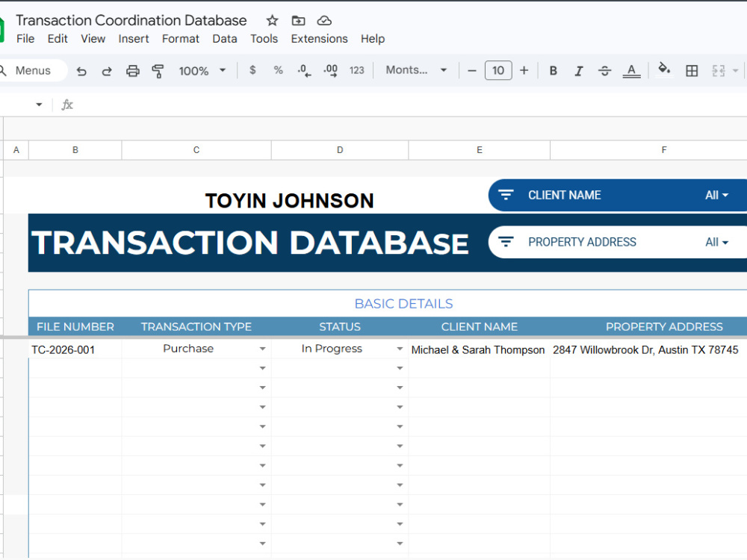The image size is (747, 560).
Task: Click the merge cells icon
Action: (x=719, y=71)
